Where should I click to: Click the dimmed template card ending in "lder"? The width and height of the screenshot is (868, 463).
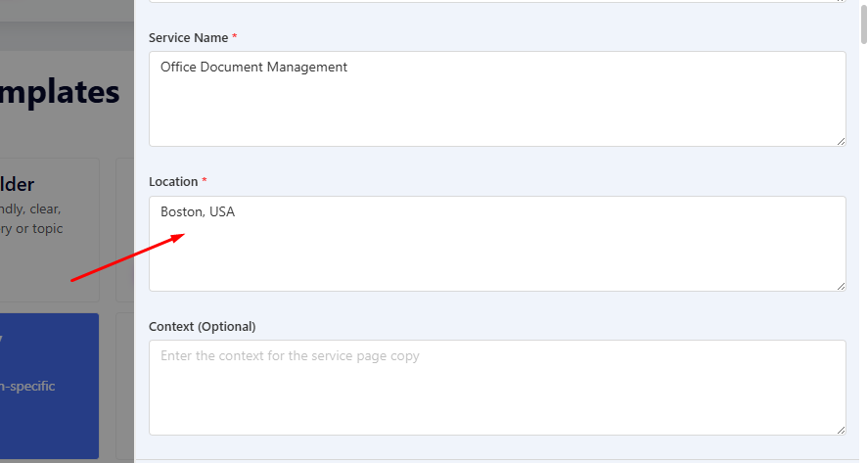pyautogui.click(x=49, y=229)
